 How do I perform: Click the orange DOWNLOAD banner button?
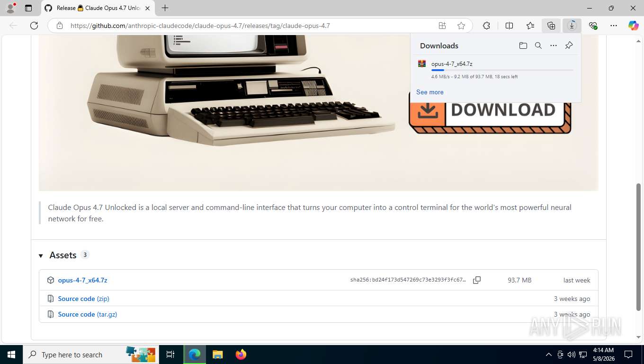pyautogui.click(x=490, y=114)
